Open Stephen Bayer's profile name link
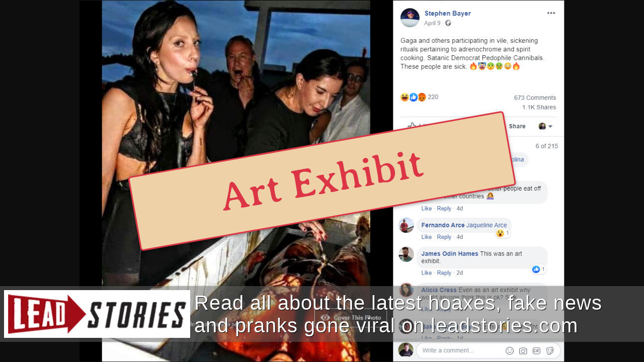The image size is (644, 362). pos(448,14)
